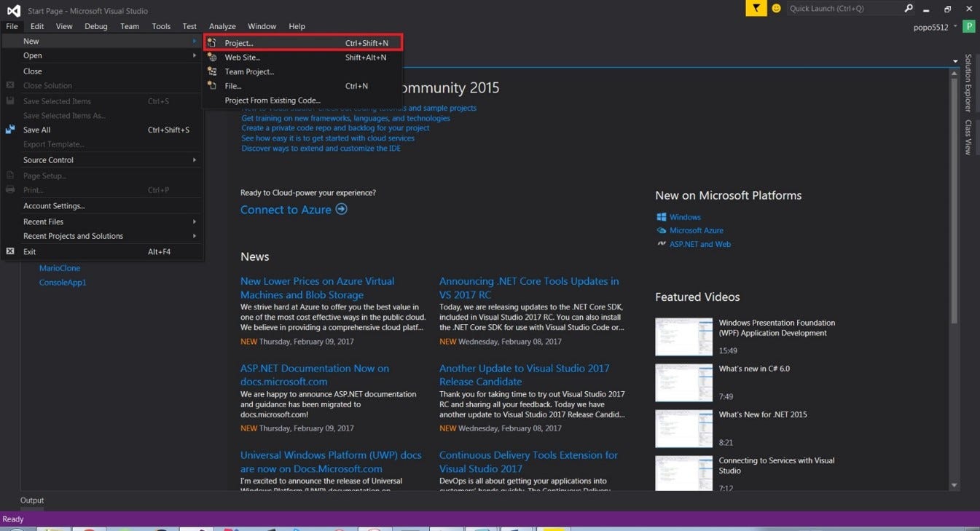Open the Tools menu

coord(161,26)
